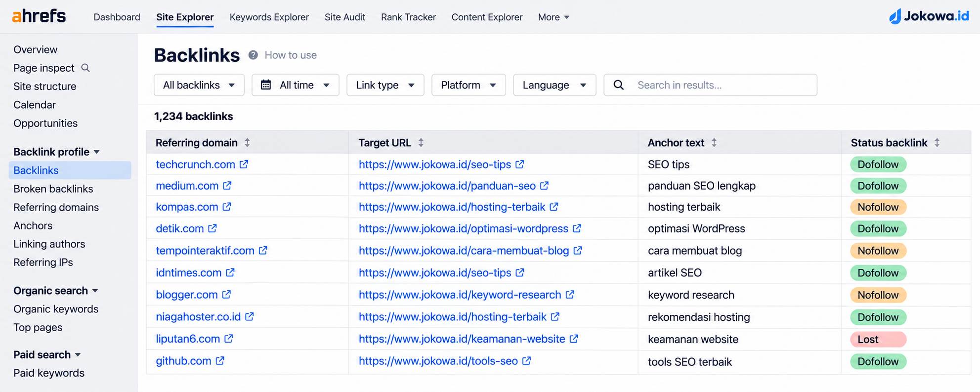The image size is (980, 392).
Task: Click the Lost status badge for liputan6.com
Action: pos(878,339)
